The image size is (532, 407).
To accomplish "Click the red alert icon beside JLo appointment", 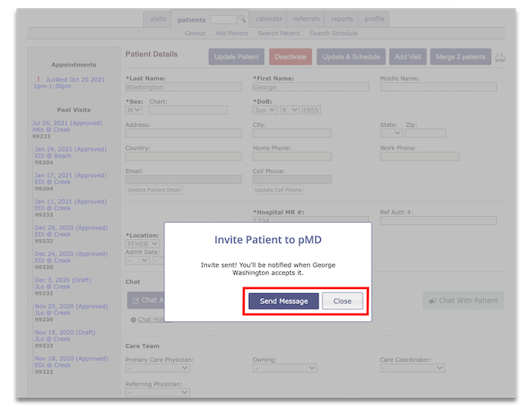I will [x=38, y=79].
